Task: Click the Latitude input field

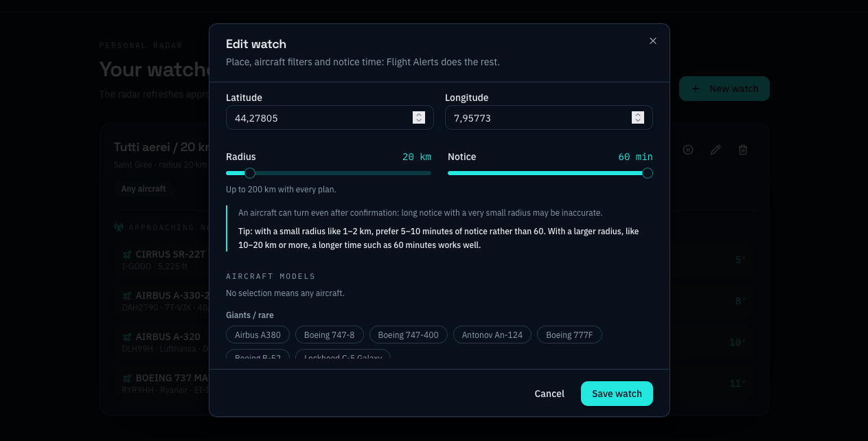Action: pos(330,117)
